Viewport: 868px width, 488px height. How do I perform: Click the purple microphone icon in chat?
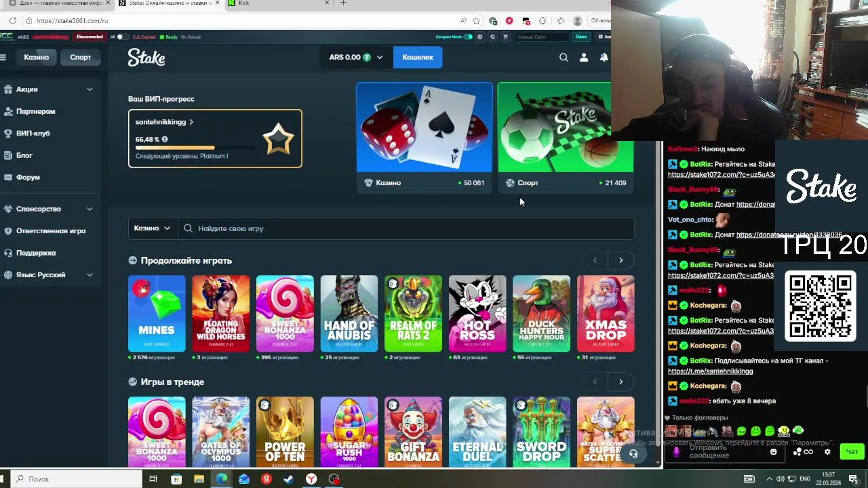point(675,451)
